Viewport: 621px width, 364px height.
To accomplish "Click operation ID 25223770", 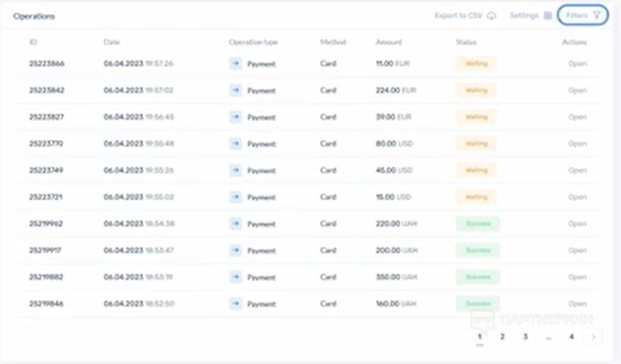I will pyautogui.click(x=46, y=144).
